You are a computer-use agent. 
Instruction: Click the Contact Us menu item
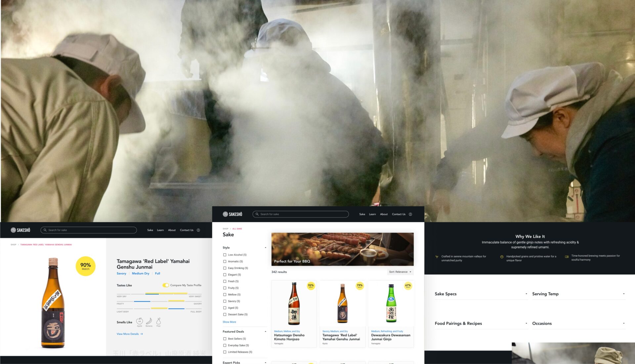click(398, 214)
